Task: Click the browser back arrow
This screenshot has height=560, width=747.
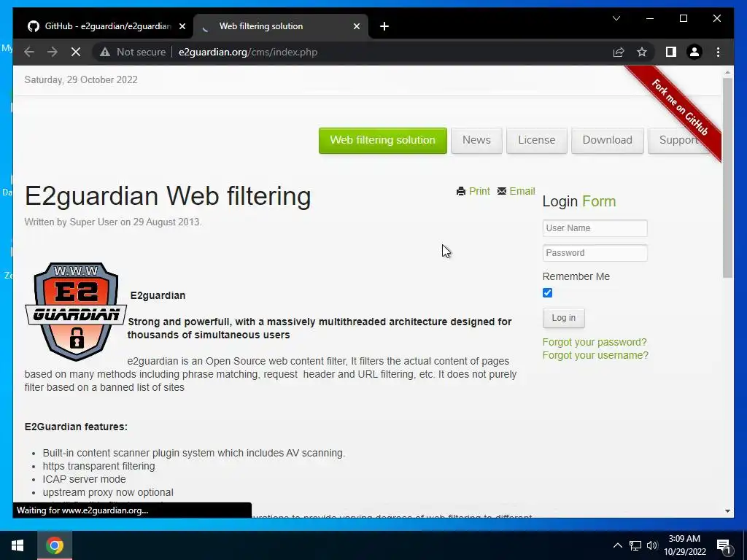Action: coord(29,52)
